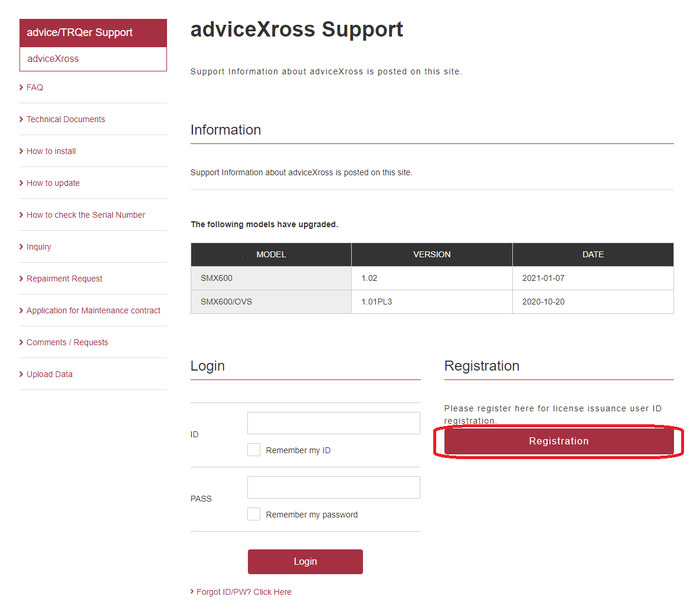The width and height of the screenshot is (700, 609).
Task: Open the FAQ link
Action: [34, 87]
